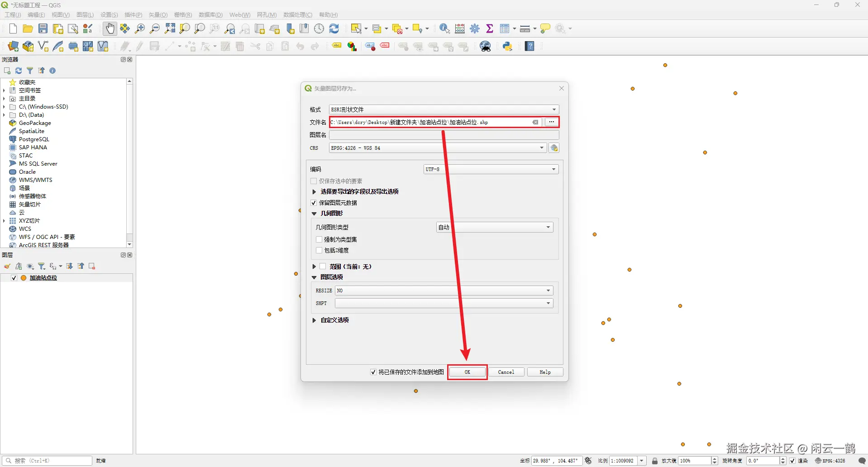This screenshot has height=467, width=868.
Task: Click the Help button in dialog
Action: pos(545,372)
